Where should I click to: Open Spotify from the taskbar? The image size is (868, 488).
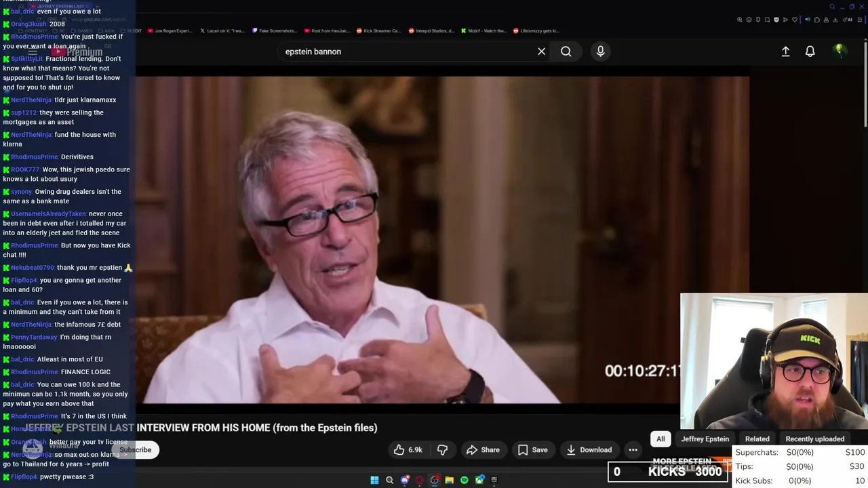pyautogui.click(x=464, y=480)
